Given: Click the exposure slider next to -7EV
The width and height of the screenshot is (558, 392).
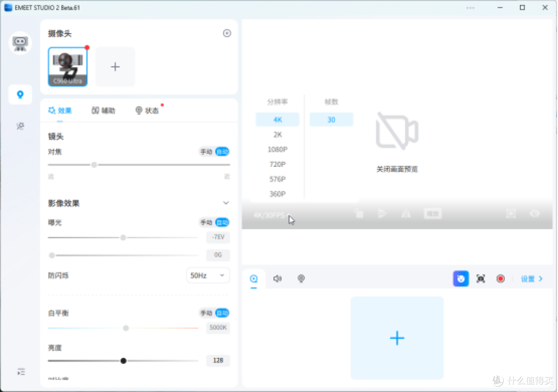Looking at the screenshot, I should pos(123,237).
